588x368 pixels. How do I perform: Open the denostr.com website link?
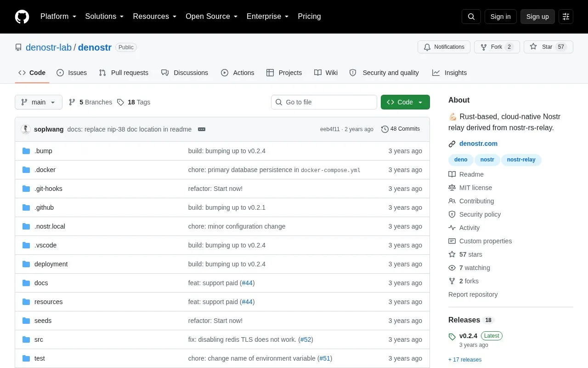point(478,144)
